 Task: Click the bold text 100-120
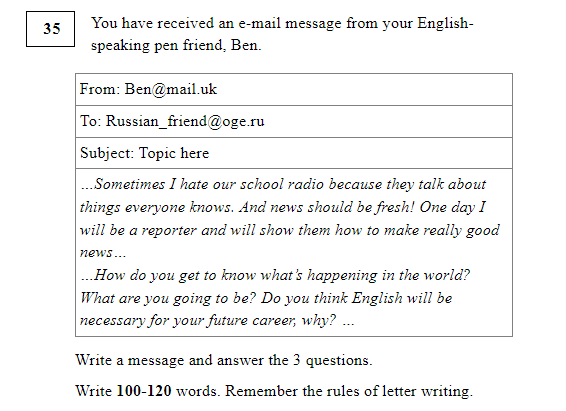144,391
